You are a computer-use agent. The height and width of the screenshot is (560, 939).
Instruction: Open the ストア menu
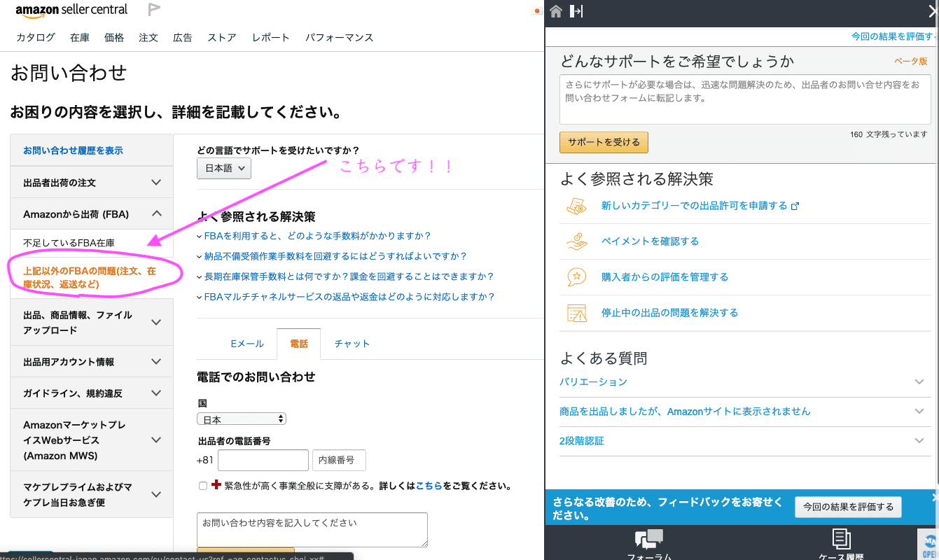coord(222,38)
